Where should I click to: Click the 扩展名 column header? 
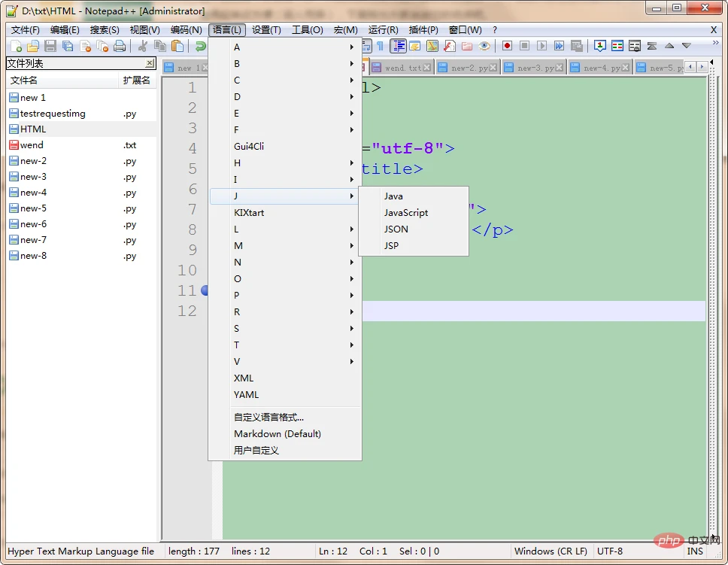coord(137,80)
